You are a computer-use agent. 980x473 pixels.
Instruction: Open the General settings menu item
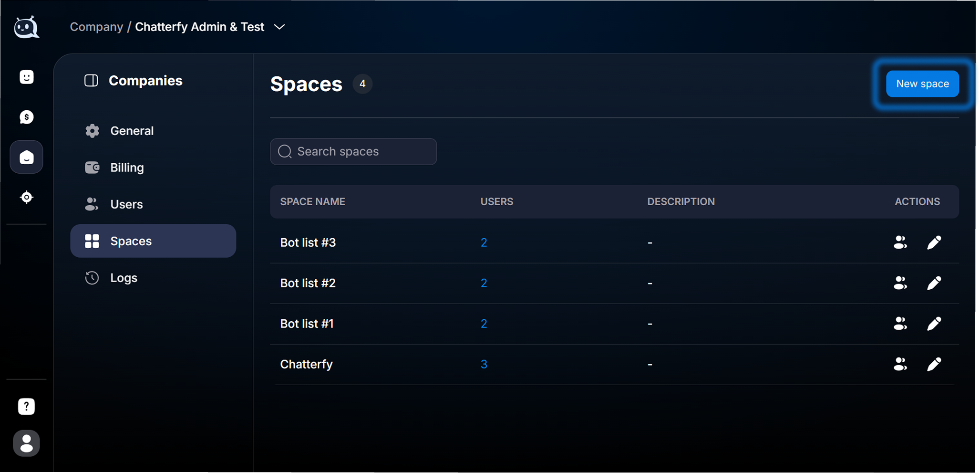click(153, 131)
